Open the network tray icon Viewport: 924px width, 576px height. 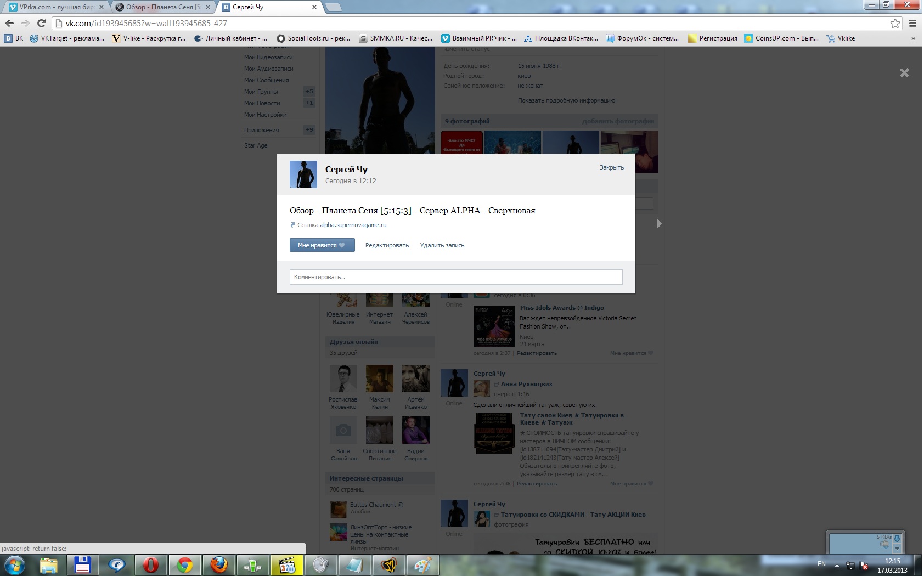tap(850, 565)
